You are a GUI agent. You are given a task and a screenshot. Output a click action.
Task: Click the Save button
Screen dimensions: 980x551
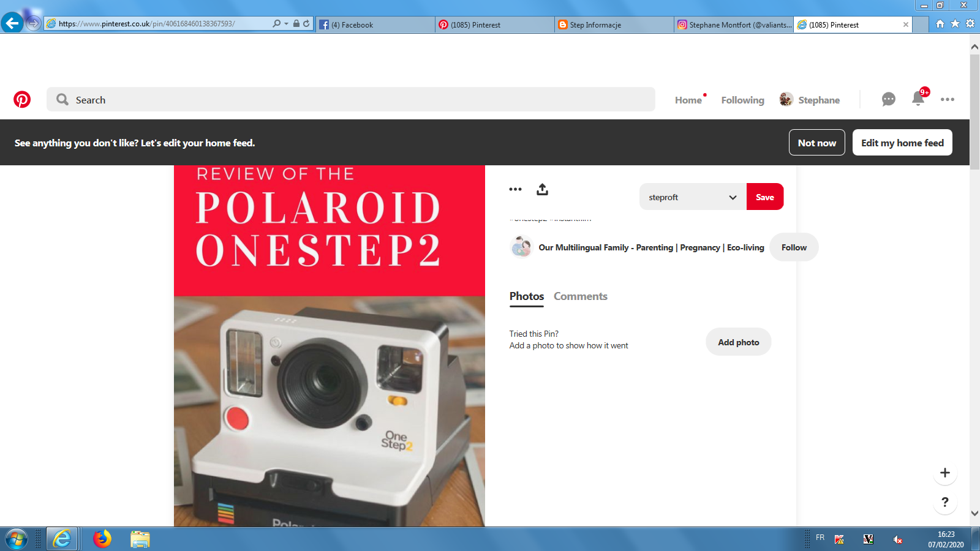765,197
